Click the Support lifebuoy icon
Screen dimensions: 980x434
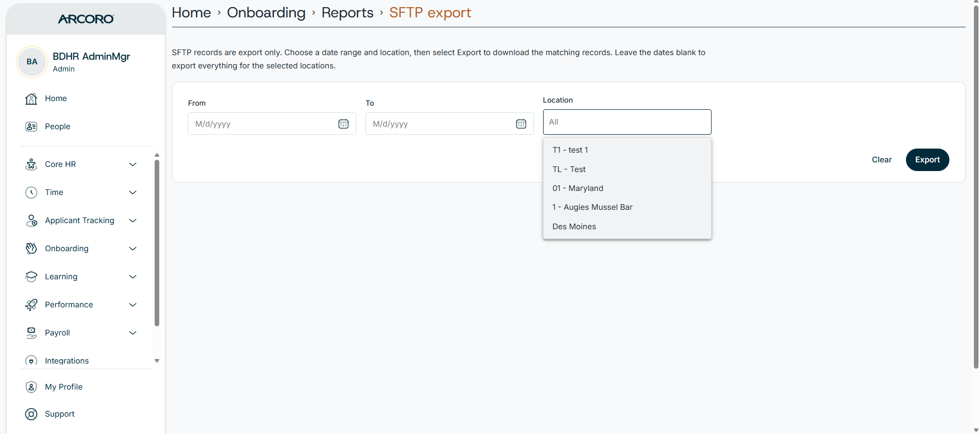31,414
